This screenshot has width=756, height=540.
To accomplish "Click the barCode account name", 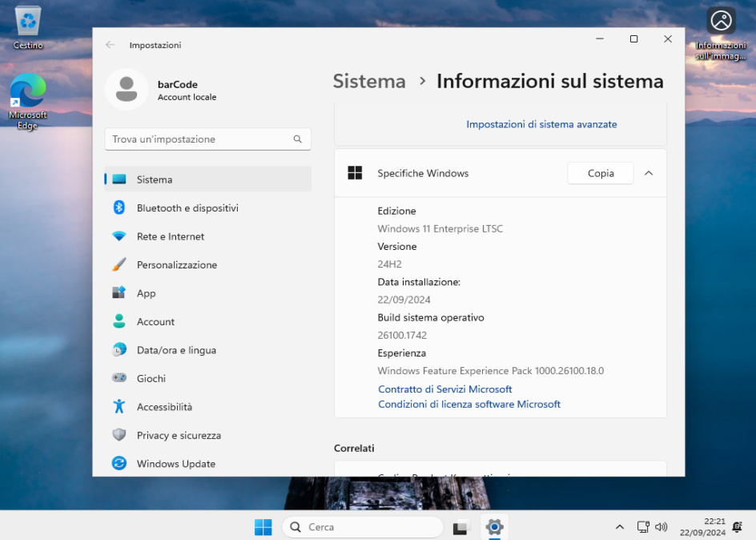I will (178, 84).
